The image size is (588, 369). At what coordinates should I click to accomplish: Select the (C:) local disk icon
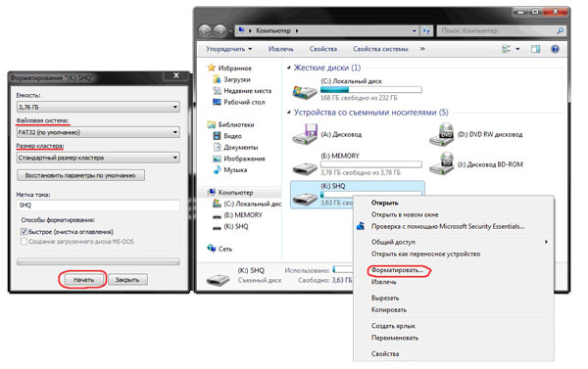coord(305,90)
